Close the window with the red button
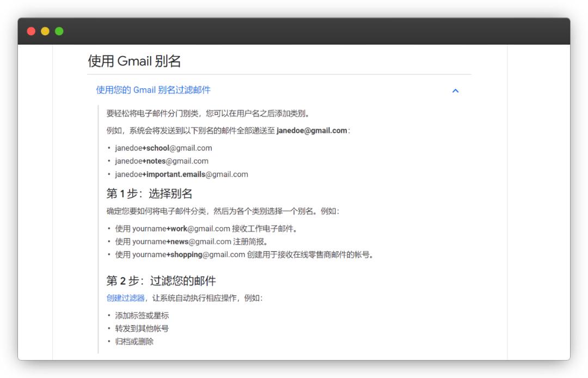Screen dimensions: 588x378 coord(31,31)
